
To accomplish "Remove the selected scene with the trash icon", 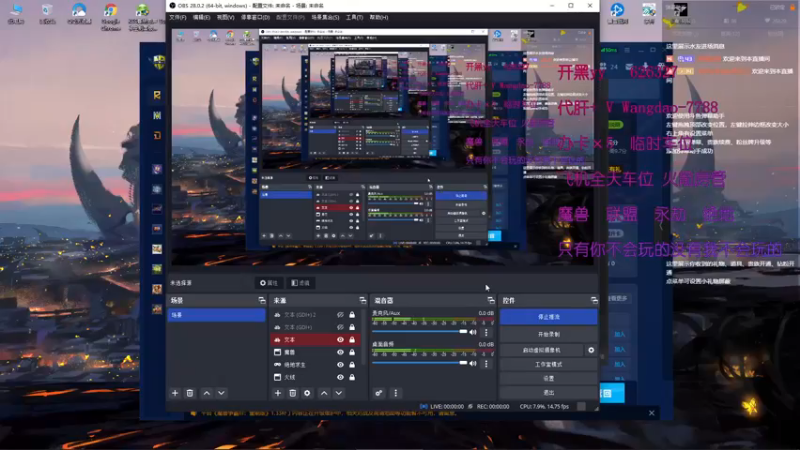I will 190,393.
